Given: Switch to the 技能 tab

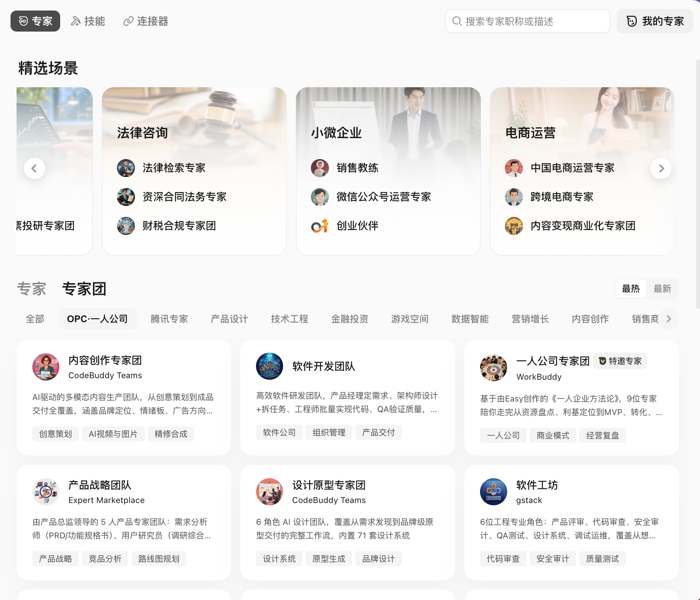Looking at the screenshot, I should coord(88,21).
